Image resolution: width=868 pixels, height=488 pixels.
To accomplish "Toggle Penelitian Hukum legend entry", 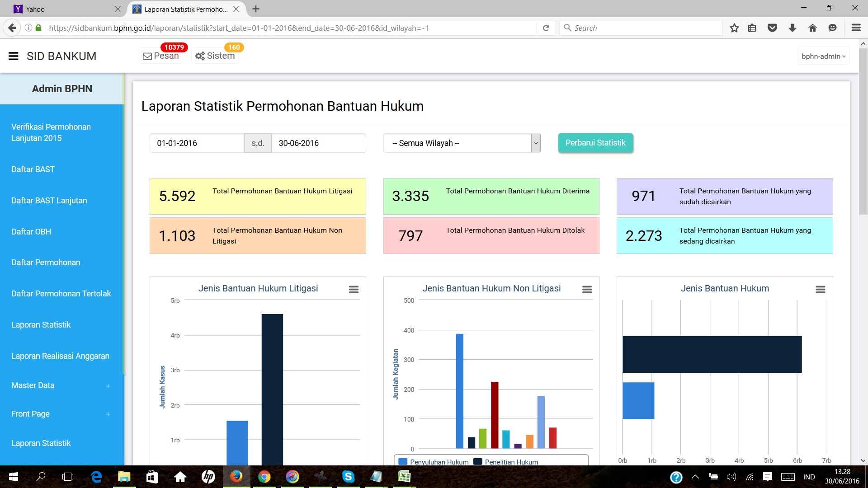I will click(x=505, y=462).
